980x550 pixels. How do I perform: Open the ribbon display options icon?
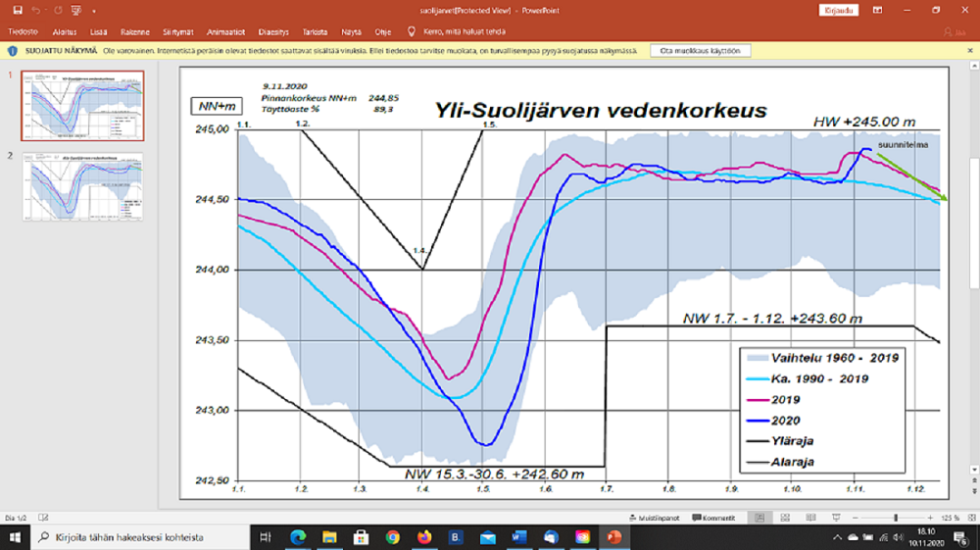pos(877,10)
